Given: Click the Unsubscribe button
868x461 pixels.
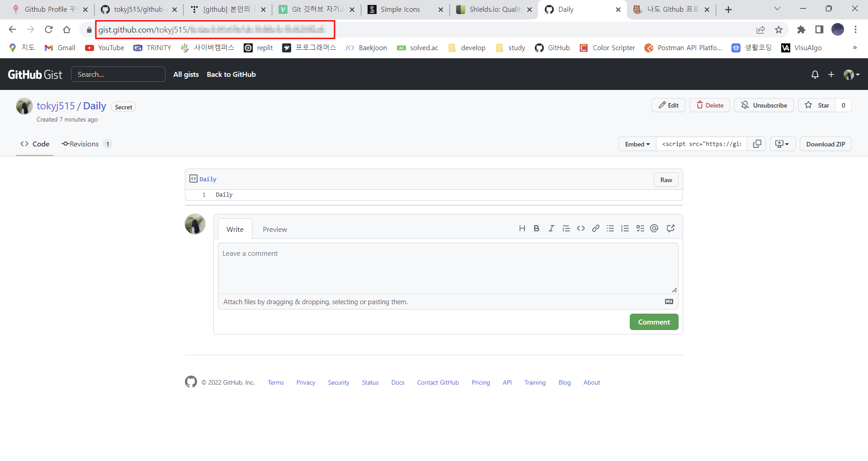Looking at the screenshot, I should click(764, 105).
